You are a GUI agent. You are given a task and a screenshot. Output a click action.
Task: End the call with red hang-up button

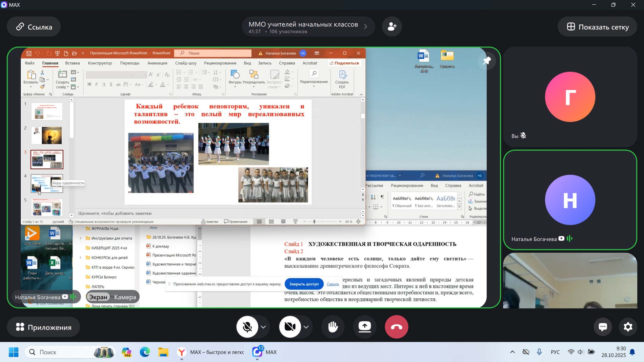click(396, 327)
